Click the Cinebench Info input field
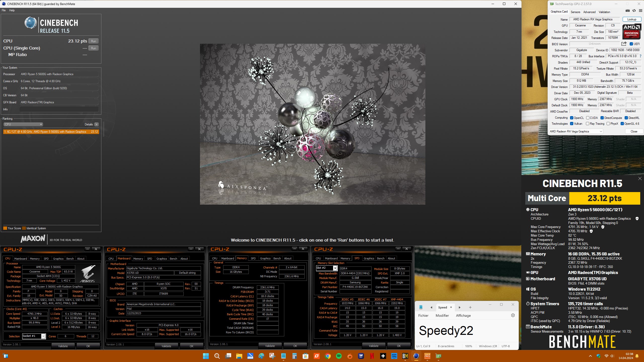This screenshot has width=644, height=362. point(59,109)
